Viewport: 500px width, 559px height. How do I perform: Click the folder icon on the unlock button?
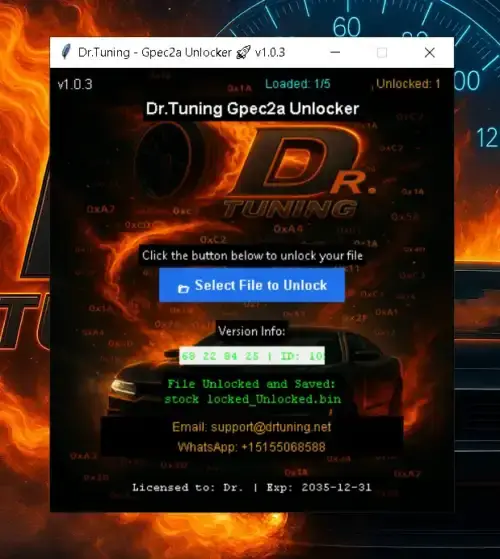[183, 288]
